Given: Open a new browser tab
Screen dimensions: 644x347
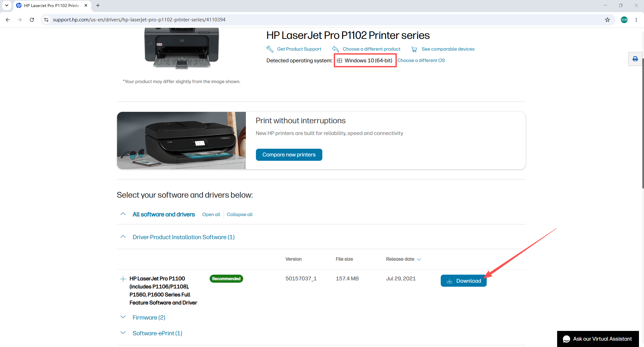Looking at the screenshot, I should [x=98, y=5].
